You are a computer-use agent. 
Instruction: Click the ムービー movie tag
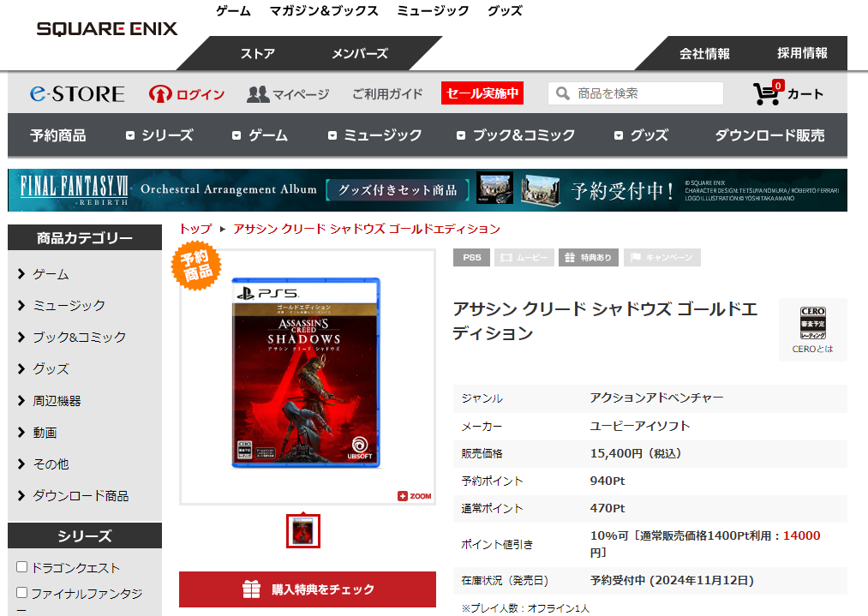tap(524, 257)
